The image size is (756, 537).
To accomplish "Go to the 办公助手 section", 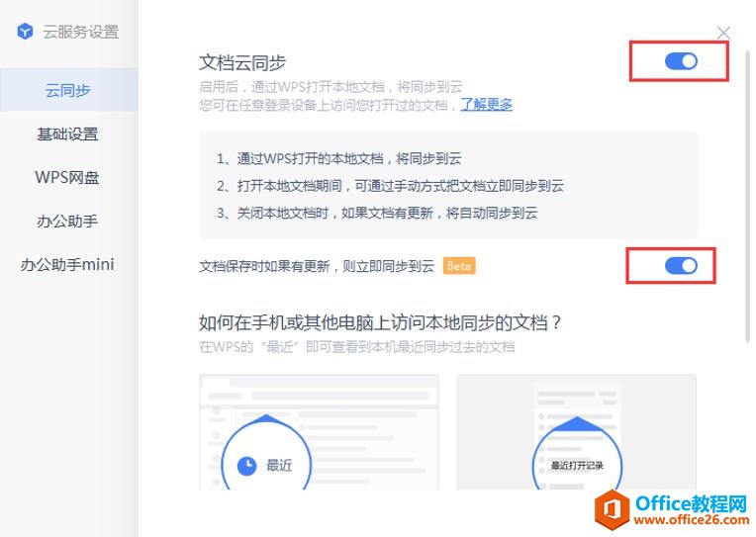I will [x=67, y=221].
